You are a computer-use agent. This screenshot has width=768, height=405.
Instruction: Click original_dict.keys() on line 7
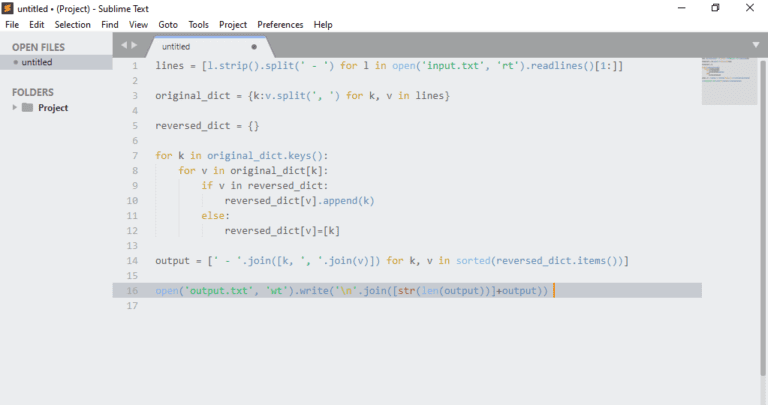tap(264, 156)
